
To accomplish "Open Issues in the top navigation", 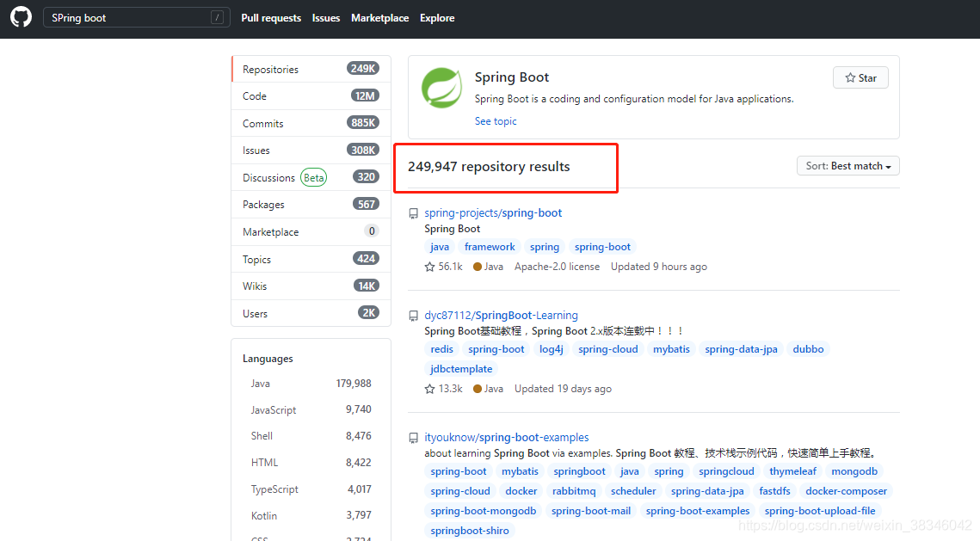I will 326,18.
